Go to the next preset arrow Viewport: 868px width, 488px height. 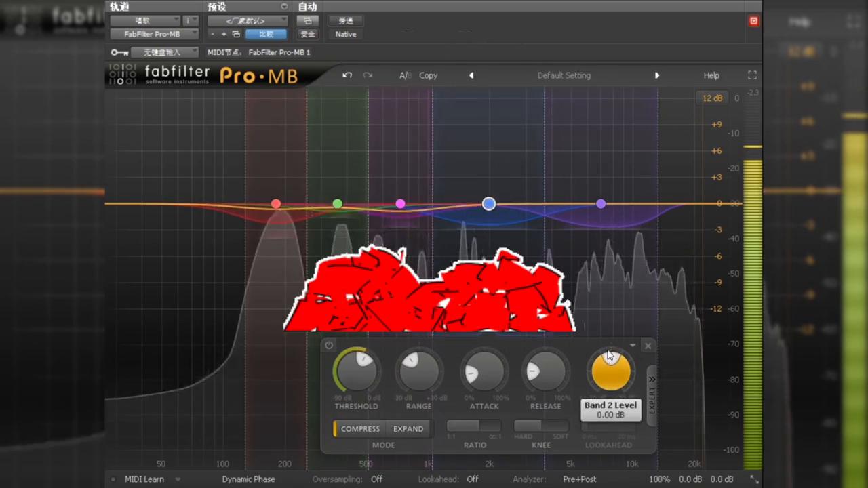pos(656,75)
